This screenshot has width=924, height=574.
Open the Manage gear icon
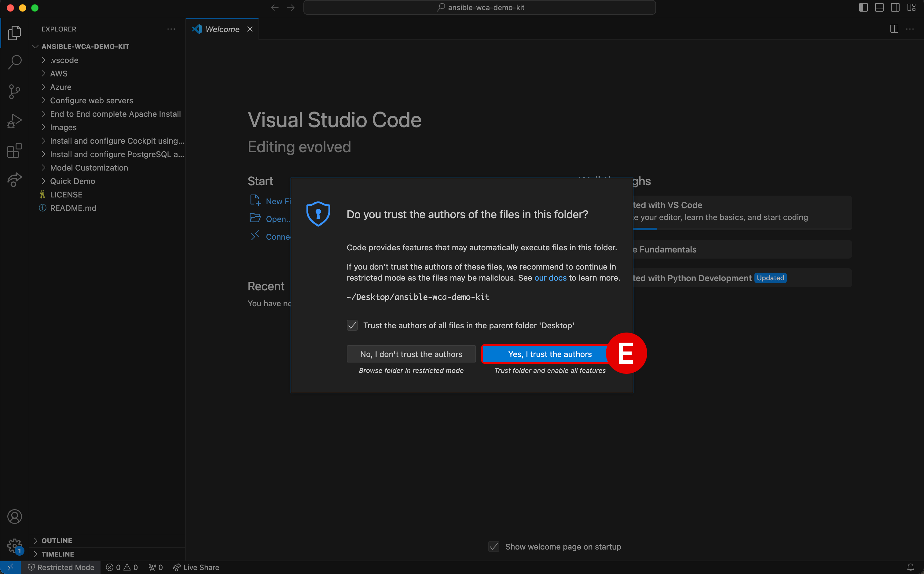[14, 546]
